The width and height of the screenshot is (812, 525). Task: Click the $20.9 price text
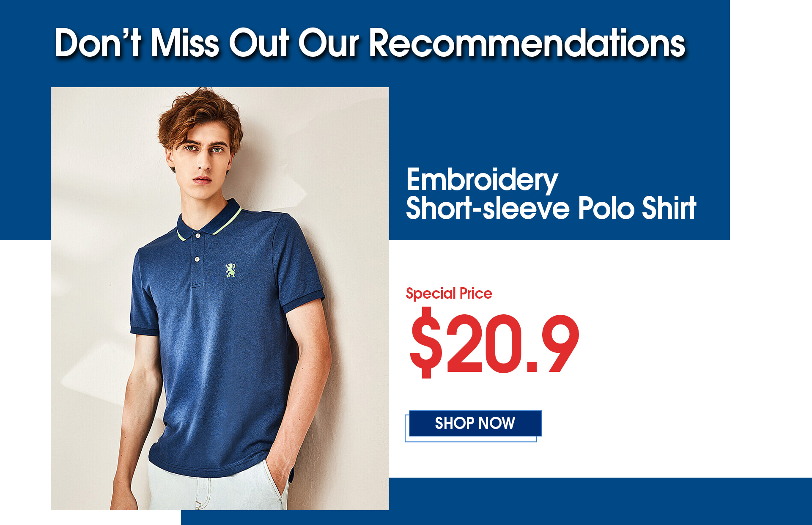(494, 342)
